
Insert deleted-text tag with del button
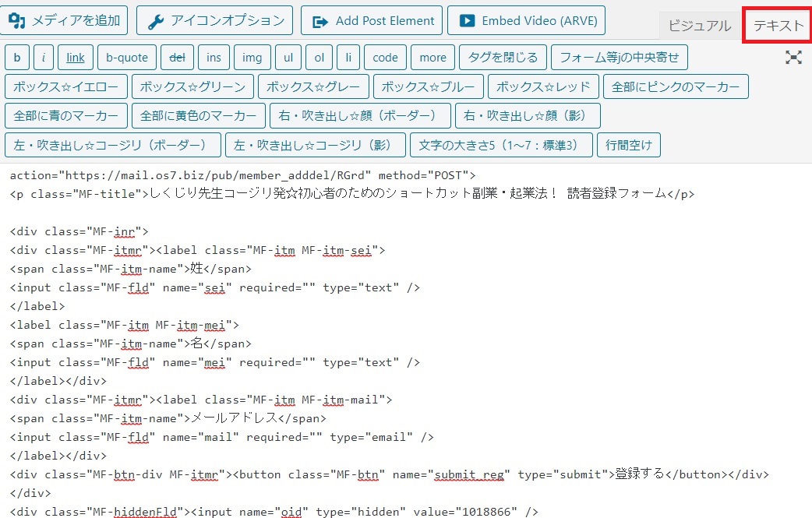[x=177, y=58]
